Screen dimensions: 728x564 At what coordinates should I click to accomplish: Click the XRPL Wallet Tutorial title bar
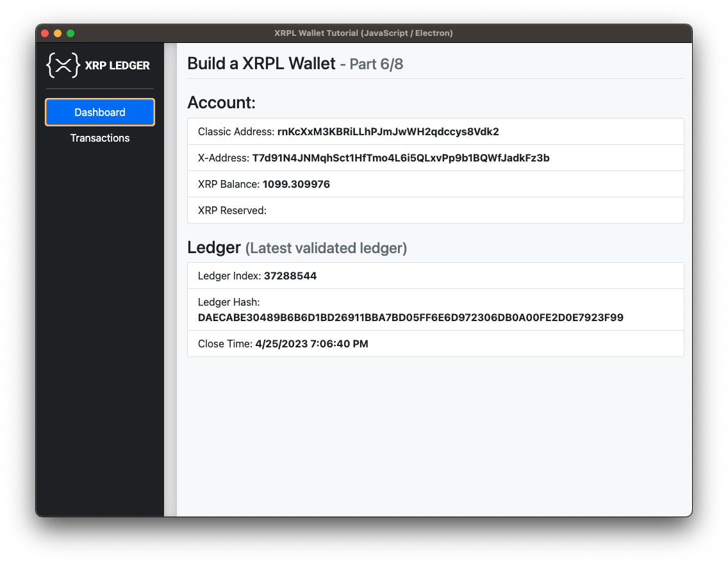pyautogui.click(x=364, y=33)
